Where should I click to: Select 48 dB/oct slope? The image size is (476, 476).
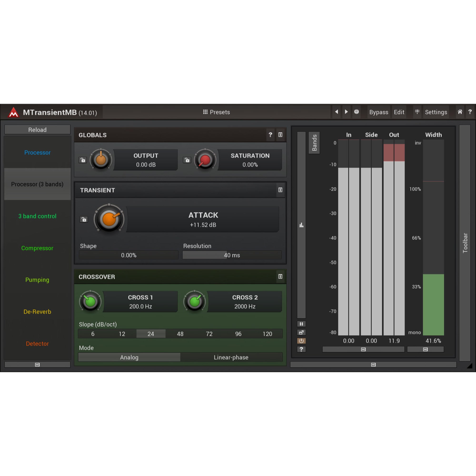(180, 334)
